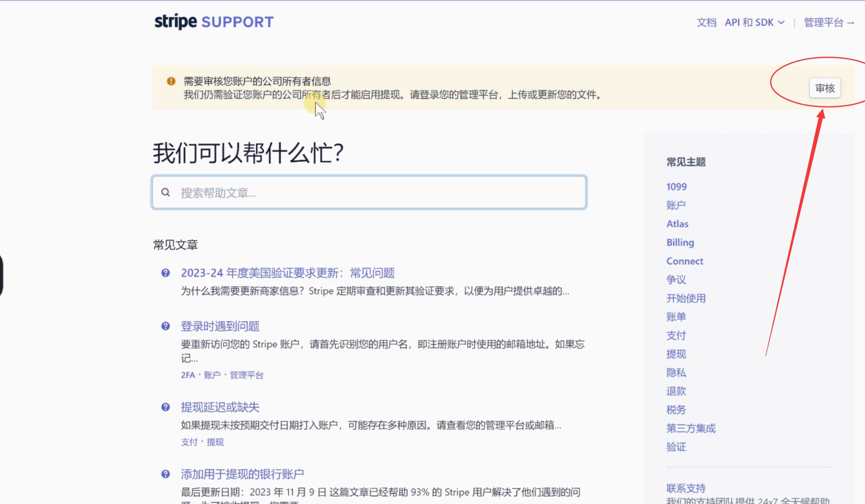Select topic 账单 in sidebar
Viewport: 865px width, 504px height.
[676, 317]
